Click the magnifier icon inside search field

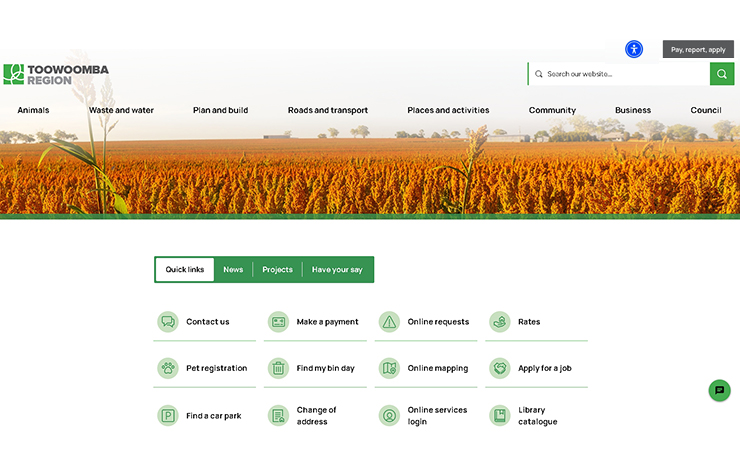[x=538, y=74]
